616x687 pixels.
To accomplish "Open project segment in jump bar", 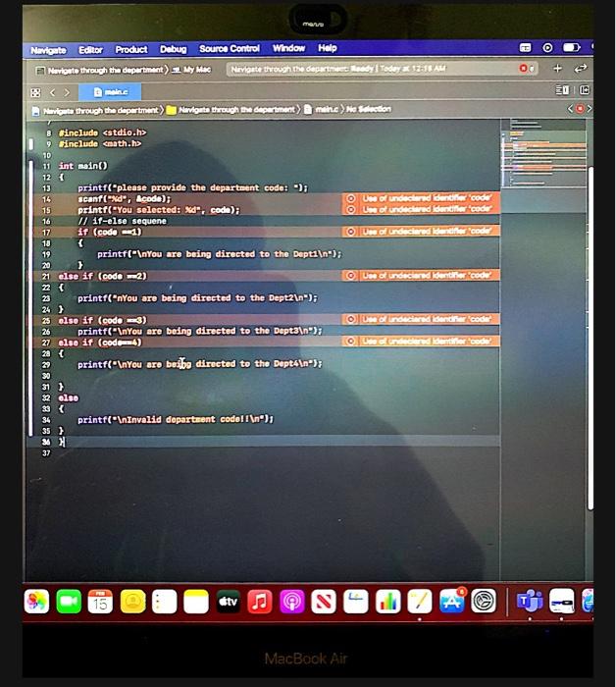I will 95,110.
